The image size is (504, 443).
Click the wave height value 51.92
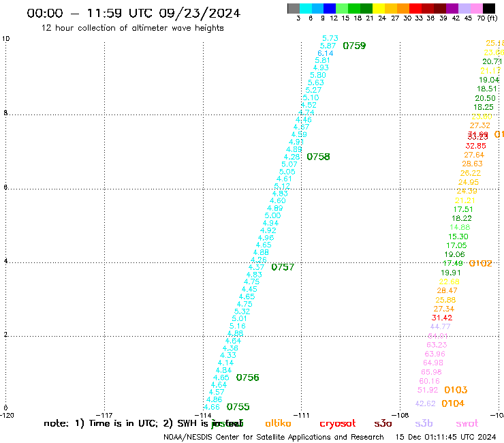428,391
